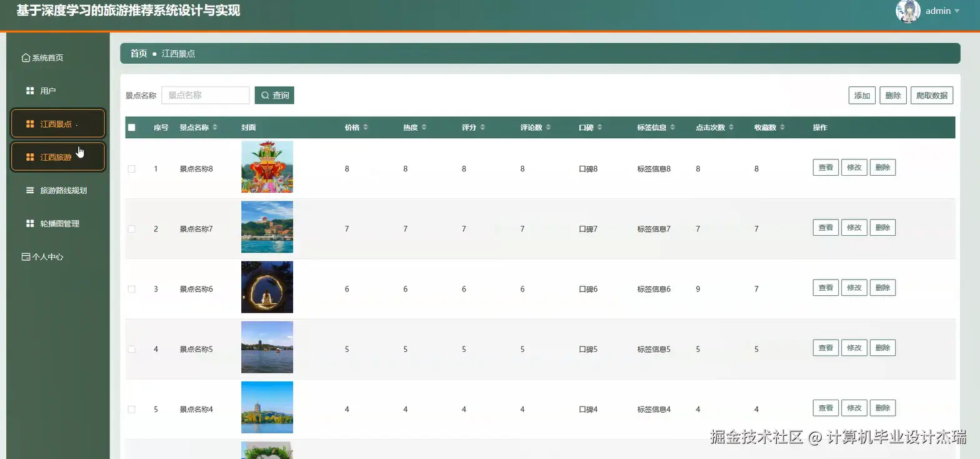Open cover thumbnail for 景点名称4
Viewport: 980px width, 459px height.
click(x=267, y=407)
